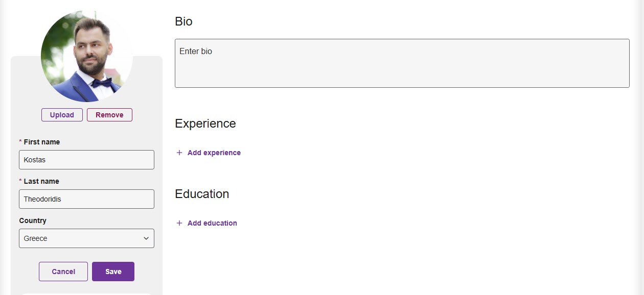The width and height of the screenshot is (644, 295).
Task: Click the plus icon beside Add education
Action: coord(179,223)
